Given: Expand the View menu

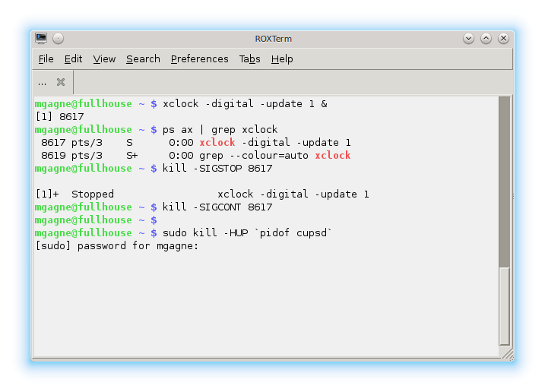Looking at the screenshot, I should click(x=104, y=59).
